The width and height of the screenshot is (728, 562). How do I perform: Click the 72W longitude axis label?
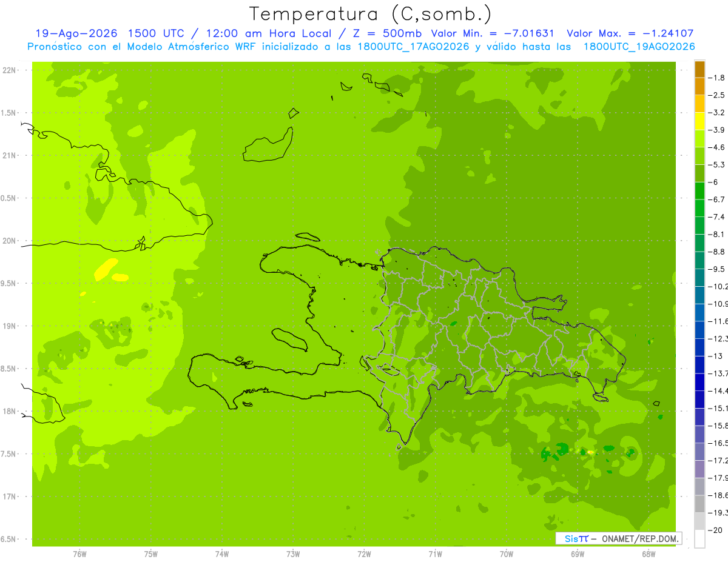click(x=365, y=554)
